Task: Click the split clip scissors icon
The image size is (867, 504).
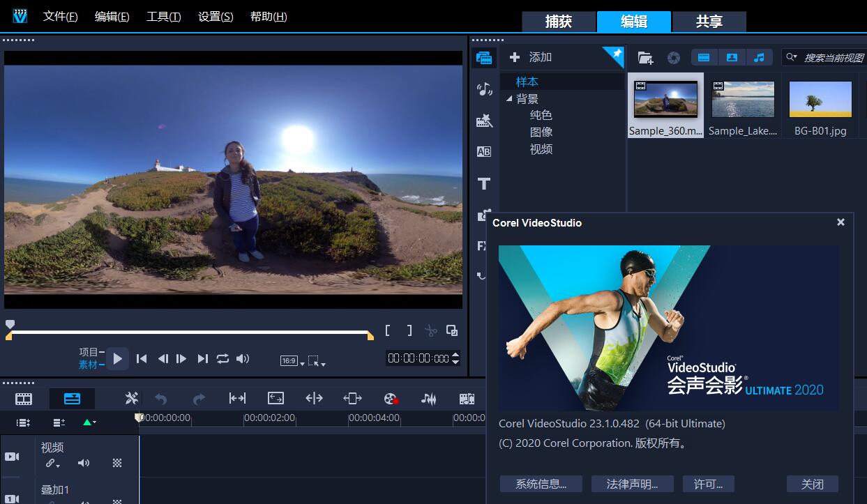Action: (x=431, y=331)
